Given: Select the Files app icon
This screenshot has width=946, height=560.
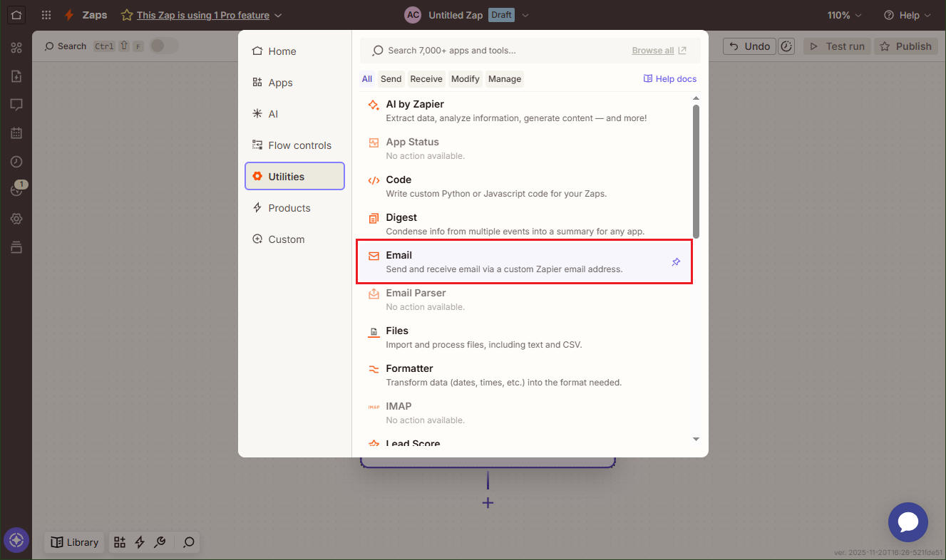Looking at the screenshot, I should click(x=374, y=331).
